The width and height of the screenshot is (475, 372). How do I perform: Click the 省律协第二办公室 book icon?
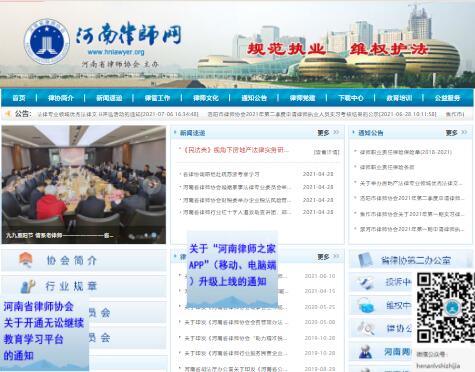365,260
